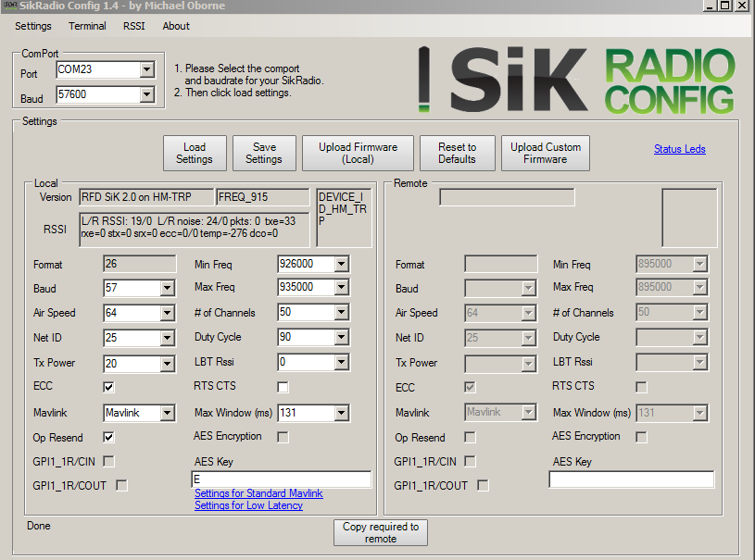Click the Load Settings button
This screenshot has width=755, height=560.
[x=195, y=153]
